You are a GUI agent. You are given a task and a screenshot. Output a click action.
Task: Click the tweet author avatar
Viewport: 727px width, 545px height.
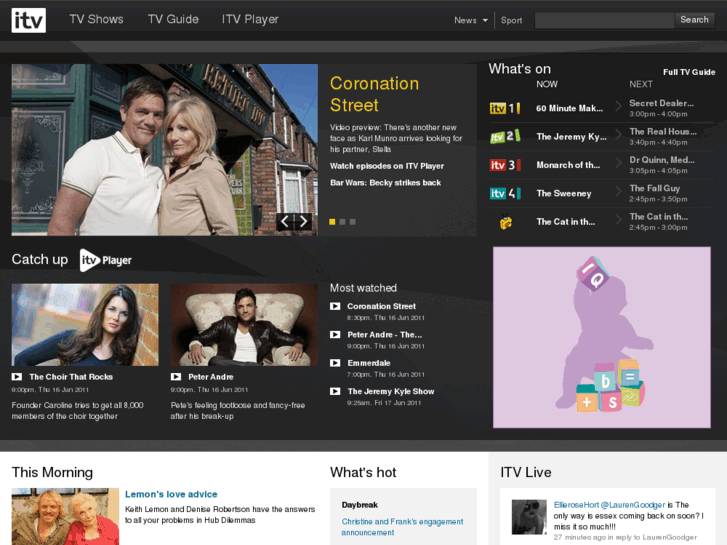pyautogui.click(x=529, y=517)
